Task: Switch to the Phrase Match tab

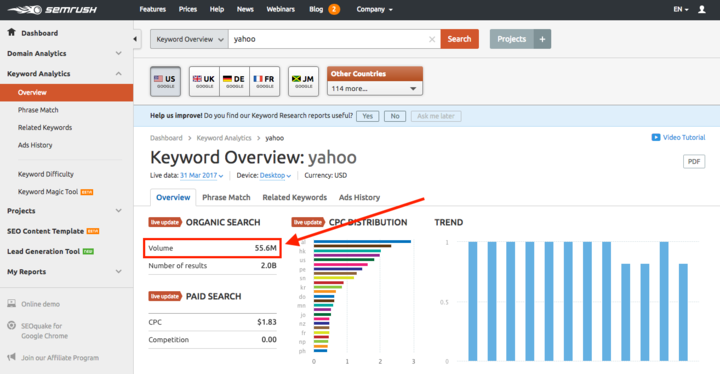Action: (226, 198)
